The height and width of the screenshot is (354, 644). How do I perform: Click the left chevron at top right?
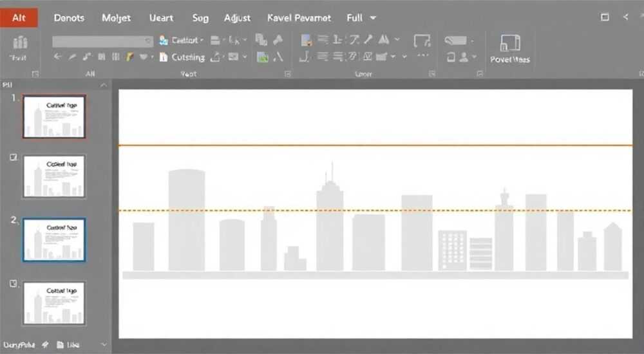coord(625,17)
